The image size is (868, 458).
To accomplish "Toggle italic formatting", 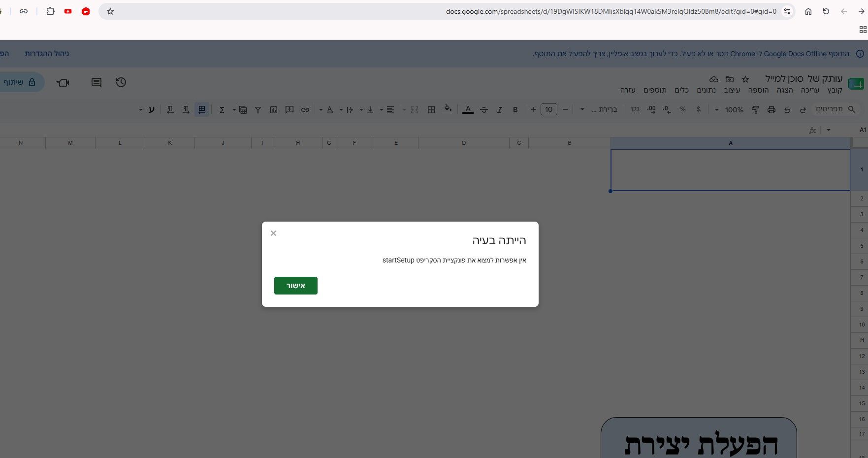I will click(x=499, y=110).
